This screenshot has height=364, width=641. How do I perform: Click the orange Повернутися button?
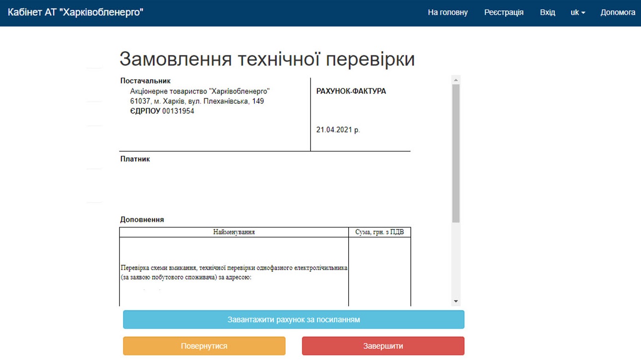click(x=204, y=345)
